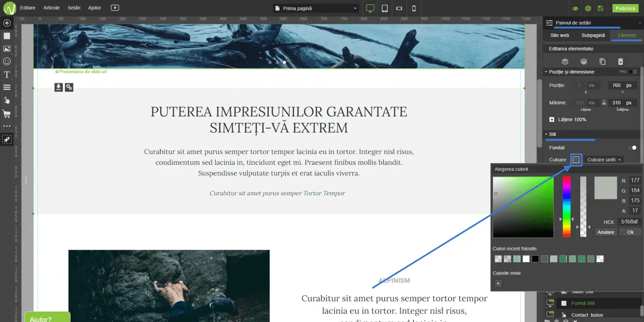Image resolution: width=644 pixels, height=322 pixels.
Task: Click the video tutorial play icon
Action: (x=115, y=8)
